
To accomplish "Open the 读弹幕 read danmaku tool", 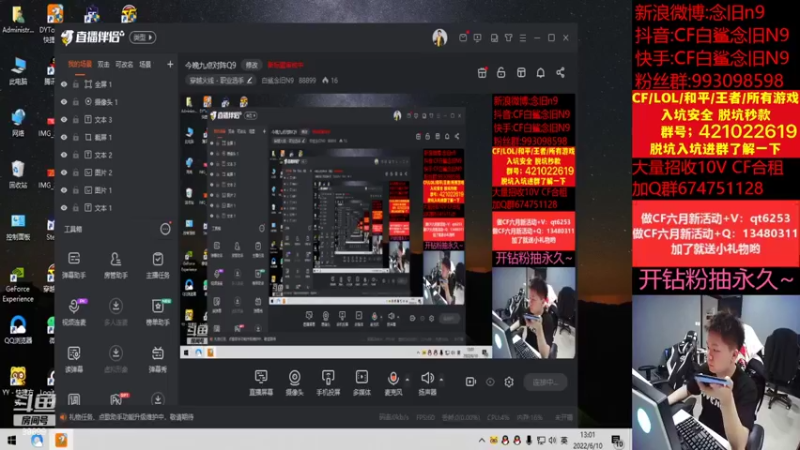I will coord(74,359).
